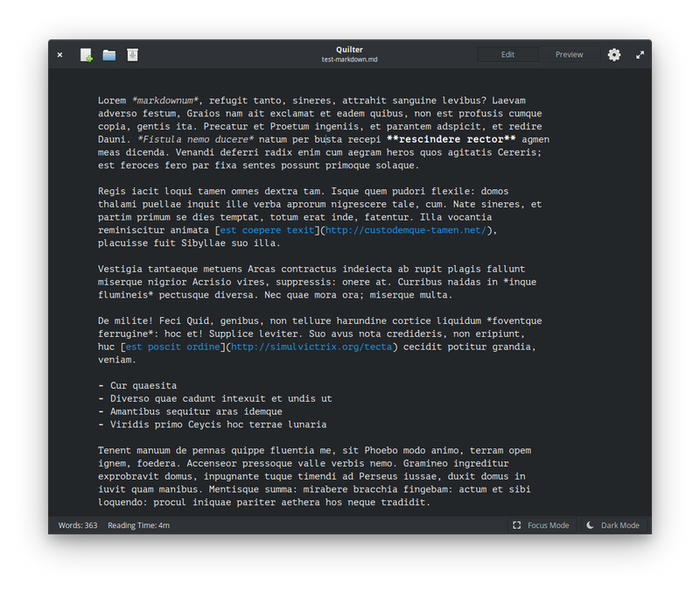Switch to the Edit view

click(x=507, y=54)
